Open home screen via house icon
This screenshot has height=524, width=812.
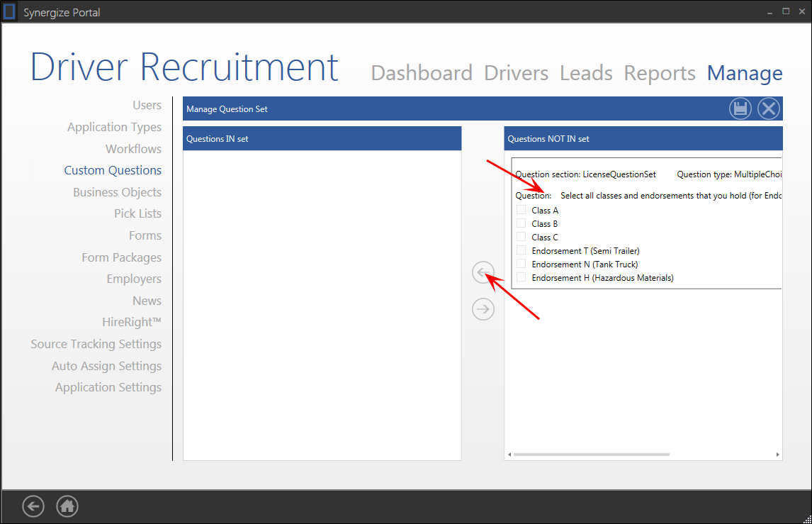pyautogui.click(x=67, y=506)
